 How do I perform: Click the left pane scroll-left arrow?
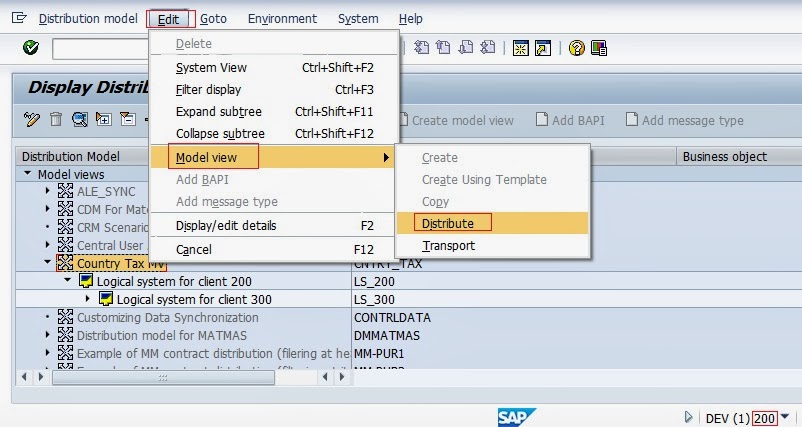click(x=24, y=378)
